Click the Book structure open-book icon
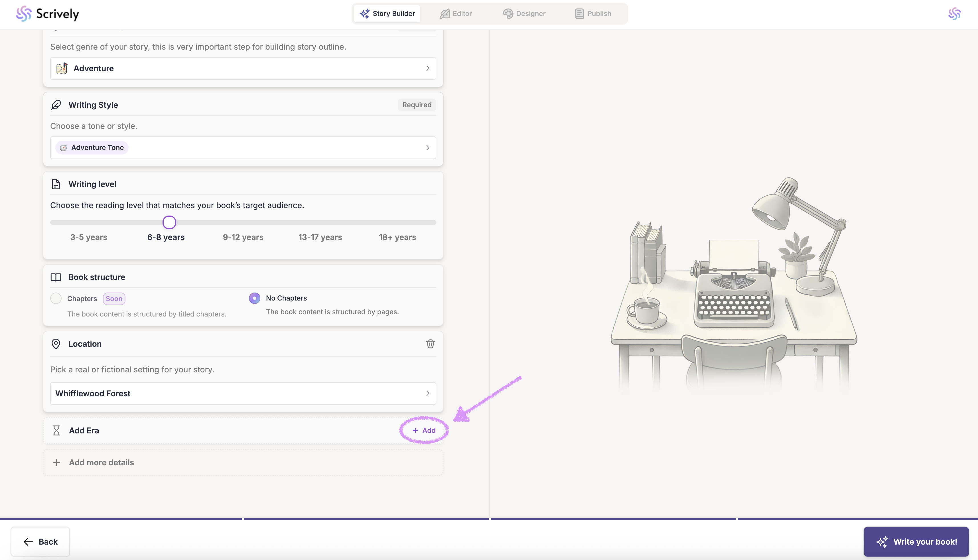 [x=56, y=277]
